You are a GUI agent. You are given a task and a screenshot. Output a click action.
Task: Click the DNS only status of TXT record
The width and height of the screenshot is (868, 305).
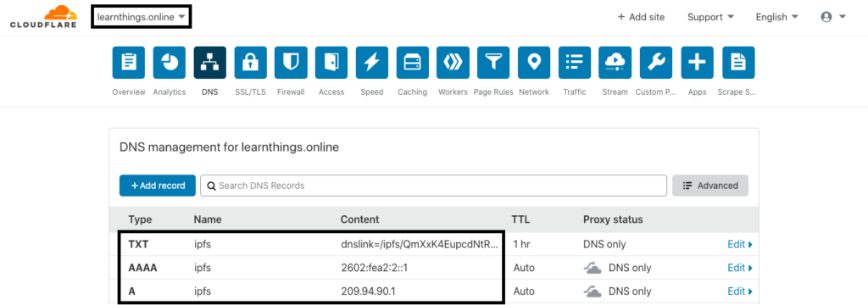604,244
